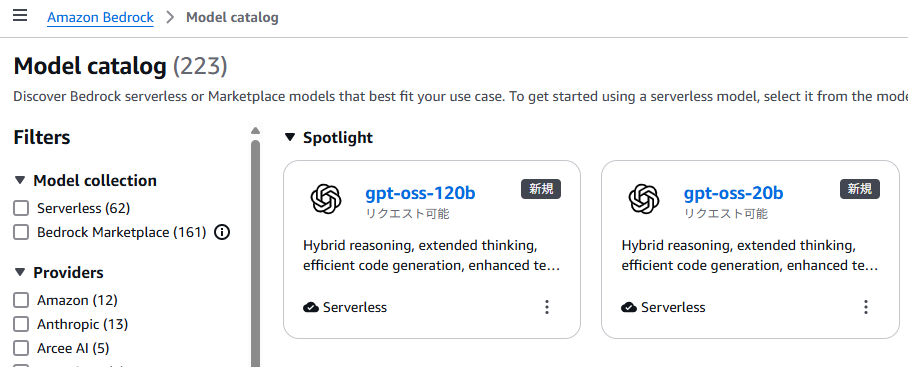Viewport: 908px width, 367px height.
Task: Check the Bedrock Marketplace (161) filter
Action: click(x=21, y=233)
